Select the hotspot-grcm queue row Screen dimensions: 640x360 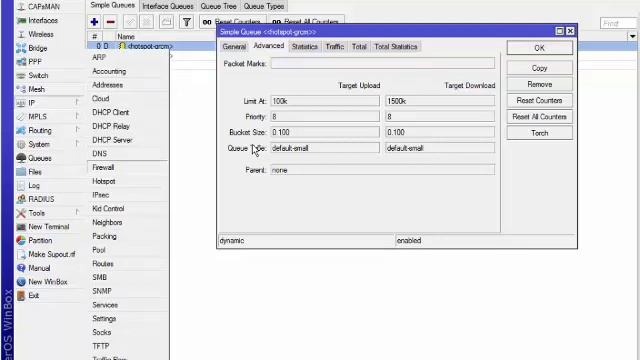(x=151, y=46)
